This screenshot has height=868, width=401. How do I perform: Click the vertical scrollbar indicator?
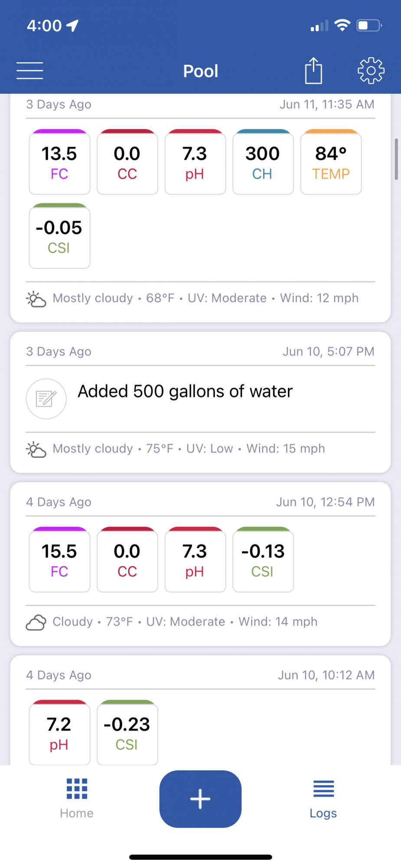tap(396, 159)
